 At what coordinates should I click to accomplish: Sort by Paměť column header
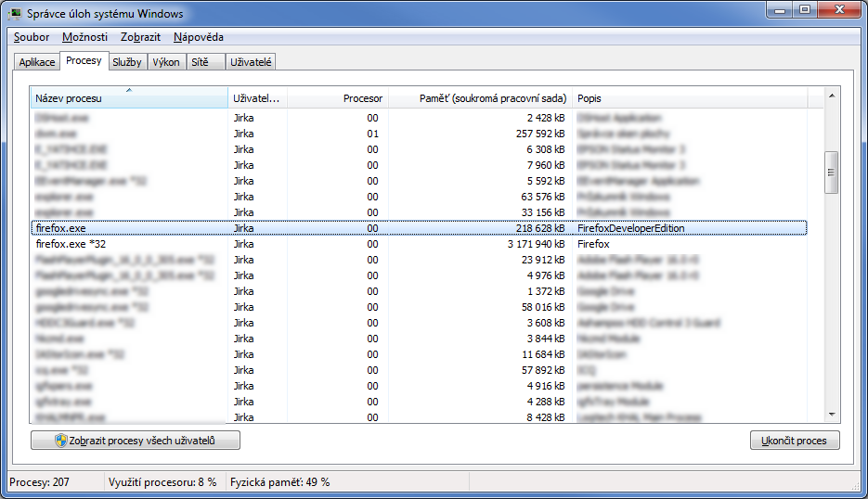point(479,98)
